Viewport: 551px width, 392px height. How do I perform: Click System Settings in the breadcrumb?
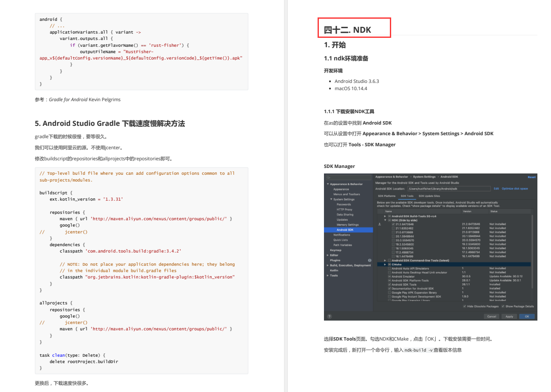[424, 177]
